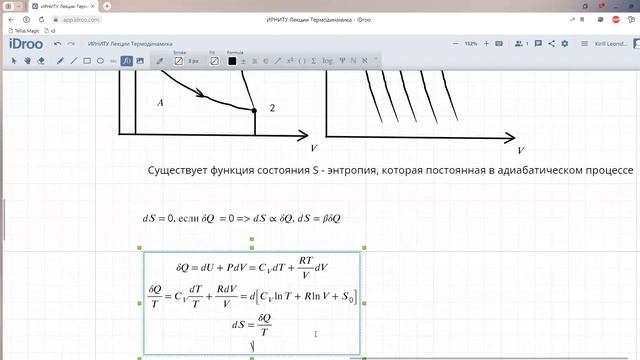Open the stroke style swatch
The width and height of the screenshot is (640, 360).
tap(179, 61)
